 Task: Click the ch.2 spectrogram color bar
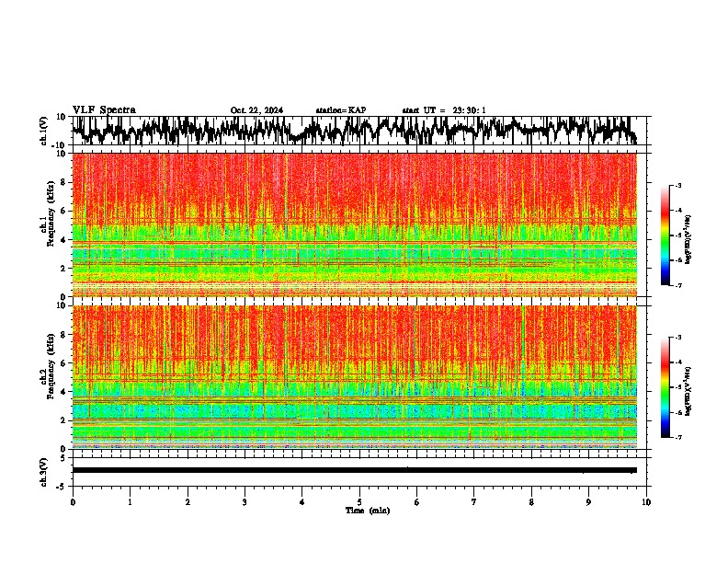coord(665,387)
